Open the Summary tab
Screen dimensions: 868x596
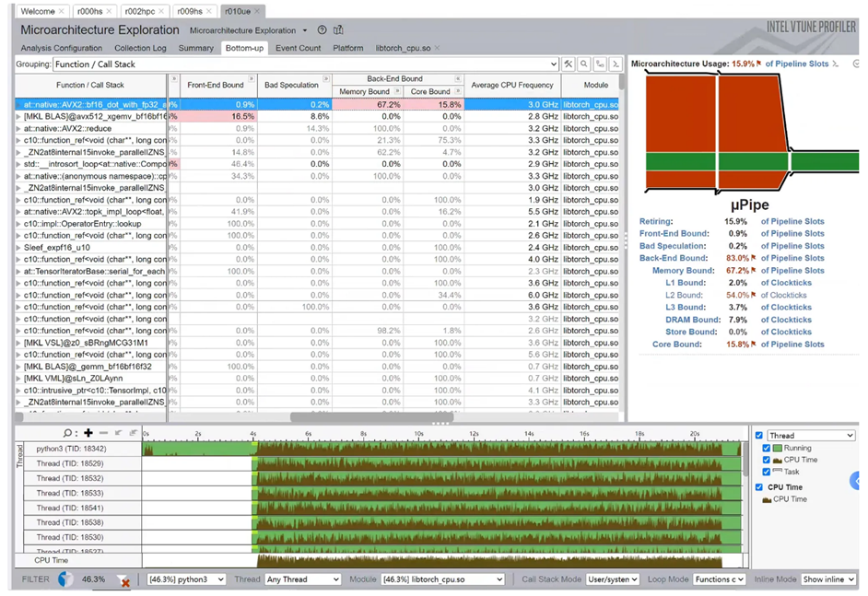[196, 48]
